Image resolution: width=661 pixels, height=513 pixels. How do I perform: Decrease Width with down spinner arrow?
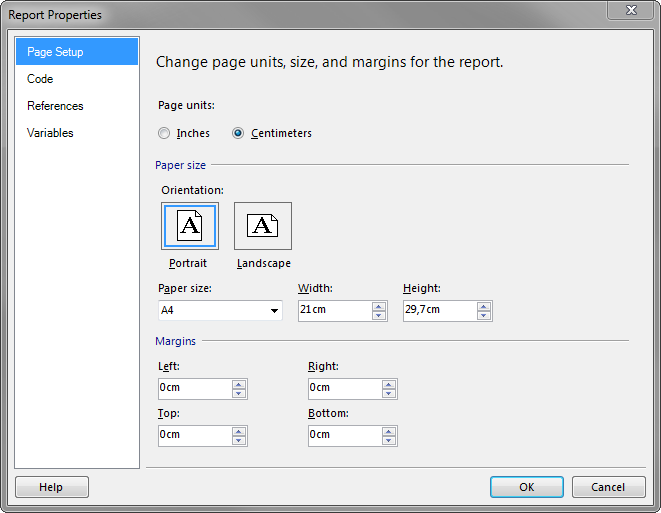point(379,315)
